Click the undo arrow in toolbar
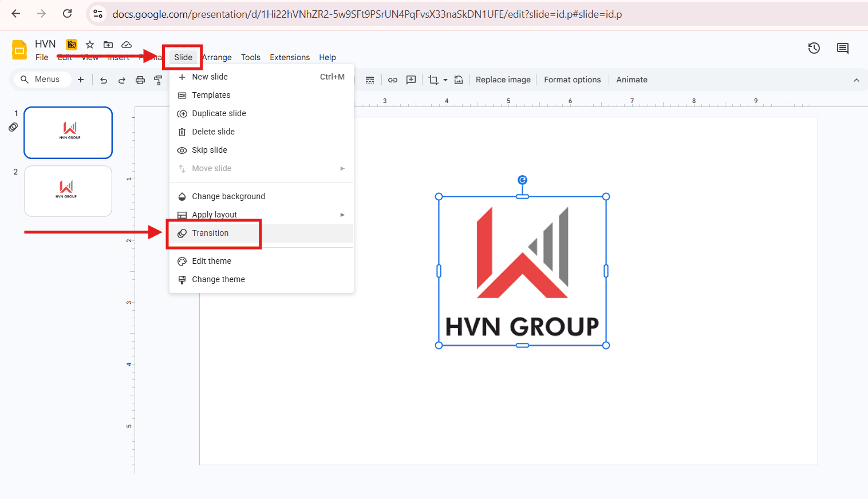Viewport: 868px width, 499px height. click(104, 80)
